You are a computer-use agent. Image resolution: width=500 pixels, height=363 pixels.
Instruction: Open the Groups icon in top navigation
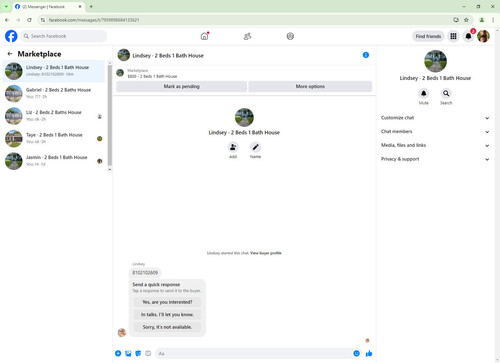(290, 36)
